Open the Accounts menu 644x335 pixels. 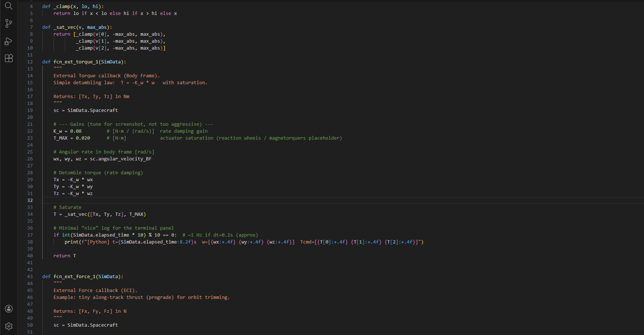[x=9, y=309]
